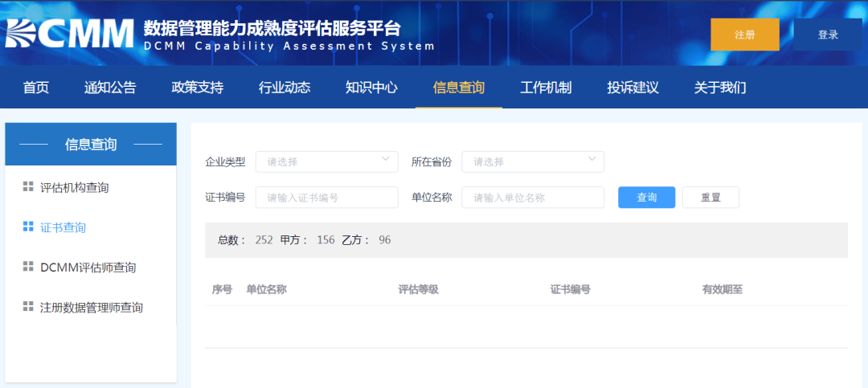The width and height of the screenshot is (868, 388).
Task: Click grid icon beside 注册数据管理师查询
Action: (x=28, y=306)
